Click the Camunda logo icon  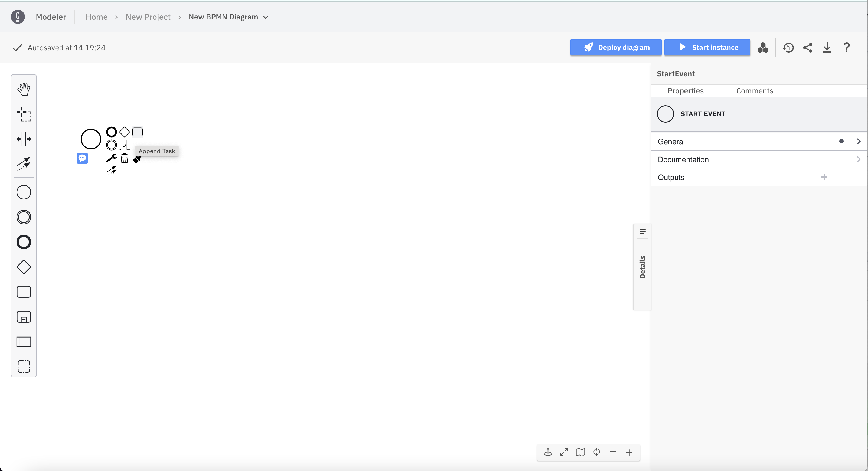[x=18, y=17]
